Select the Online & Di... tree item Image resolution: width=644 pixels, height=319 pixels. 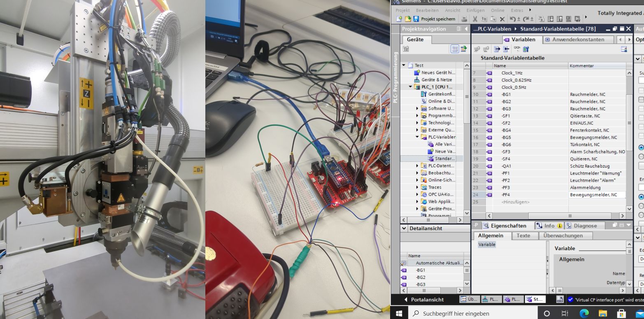point(437,101)
